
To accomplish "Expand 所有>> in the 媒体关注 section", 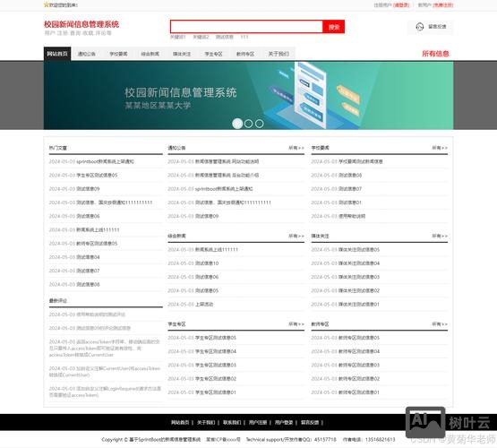I will coord(440,237).
